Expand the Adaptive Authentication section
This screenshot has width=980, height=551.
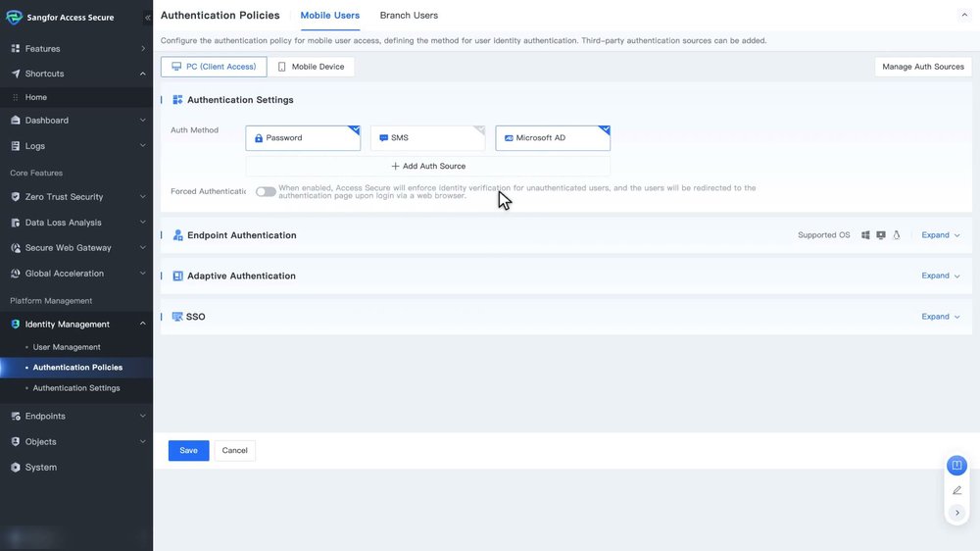point(941,275)
